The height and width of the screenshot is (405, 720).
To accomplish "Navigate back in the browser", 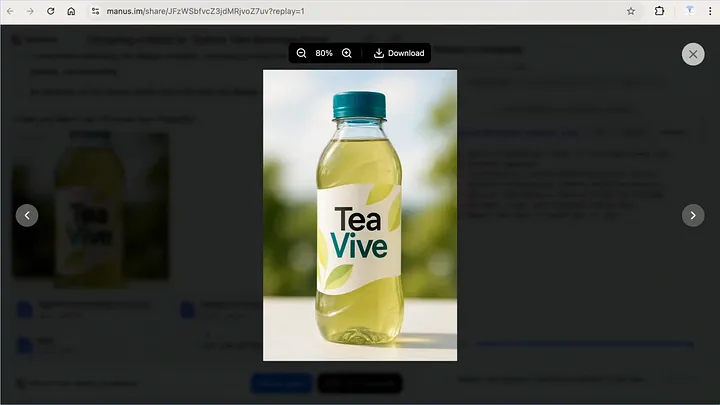I will pos(10,11).
